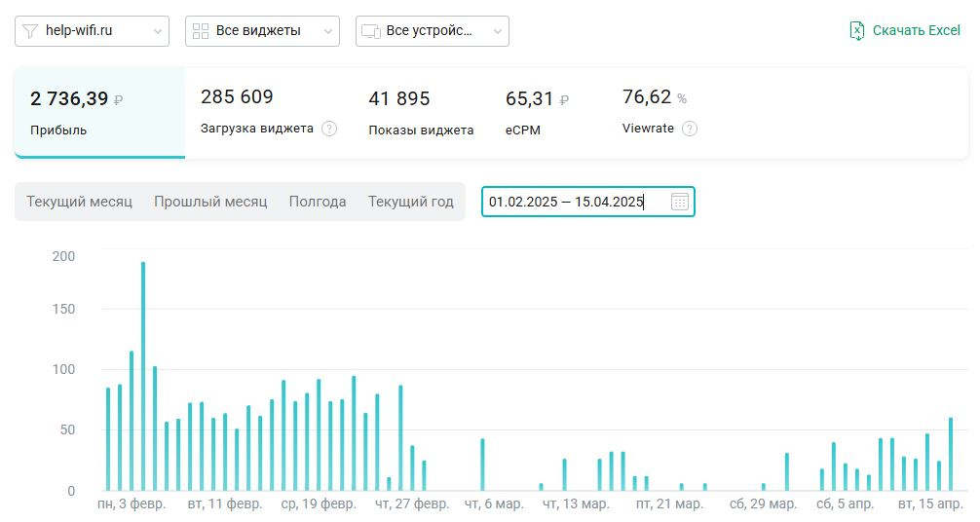The image size is (980, 522).
Task: Click the '65,31' eCPM value
Action: (529, 98)
